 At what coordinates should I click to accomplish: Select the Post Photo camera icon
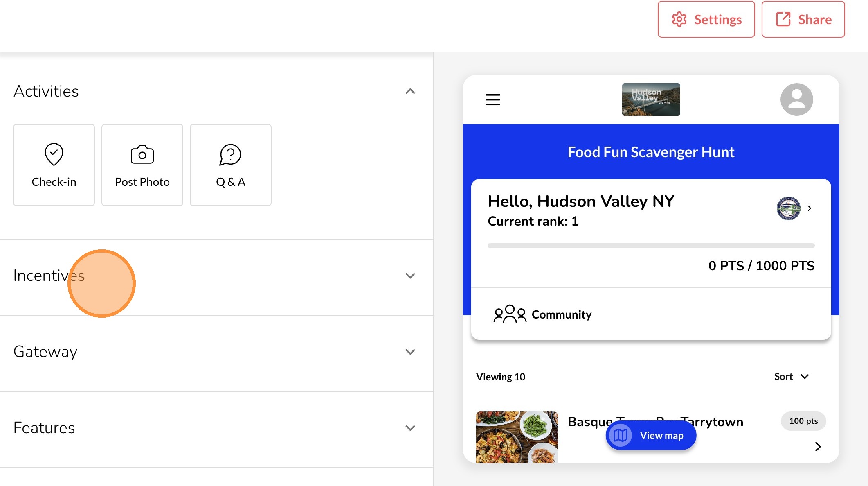(142, 155)
